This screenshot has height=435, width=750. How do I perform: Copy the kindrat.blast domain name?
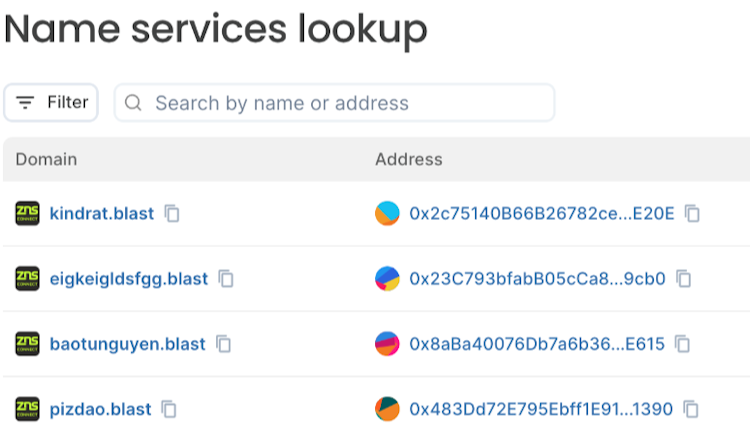172,214
